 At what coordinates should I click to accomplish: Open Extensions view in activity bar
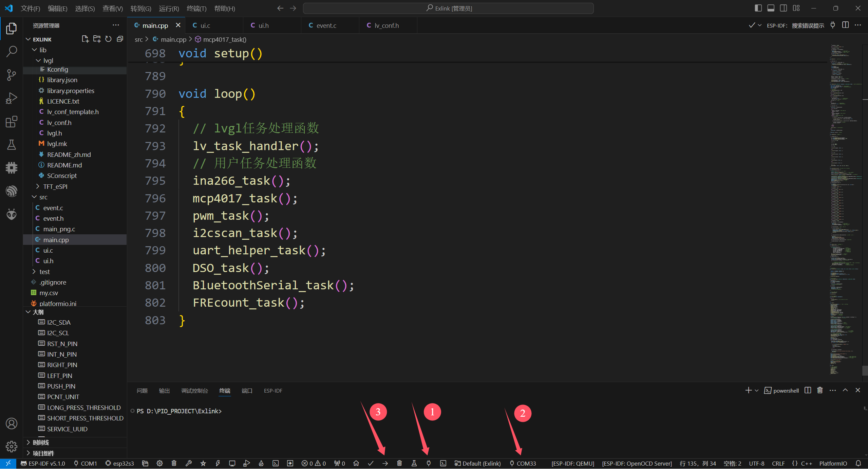click(x=12, y=122)
